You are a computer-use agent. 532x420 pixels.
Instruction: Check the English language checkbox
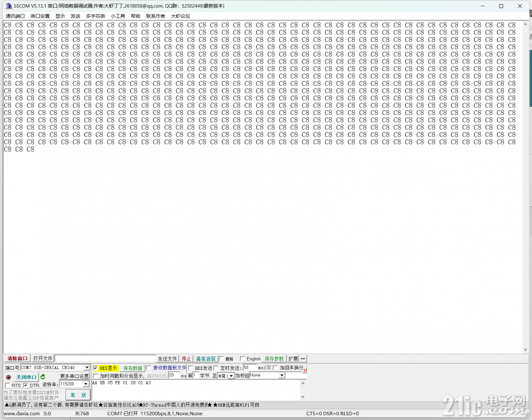click(x=242, y=359)
